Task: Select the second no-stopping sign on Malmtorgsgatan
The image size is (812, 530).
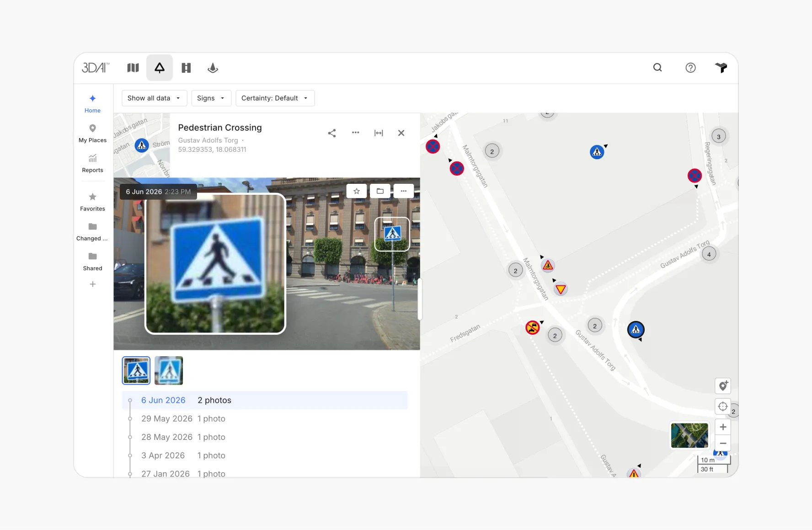Action: pyautogui.click(x=457, y=169)
